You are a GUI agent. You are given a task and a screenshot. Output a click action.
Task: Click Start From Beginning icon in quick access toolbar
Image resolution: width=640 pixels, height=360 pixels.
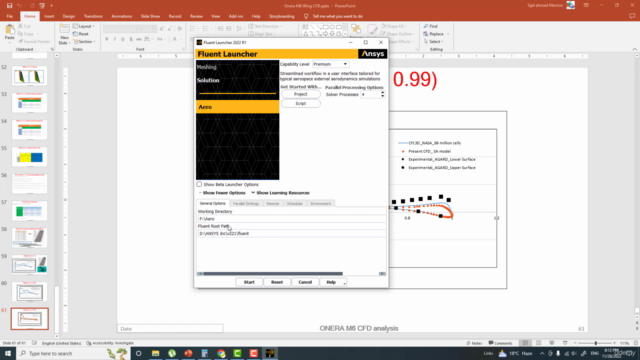(42, 6)
